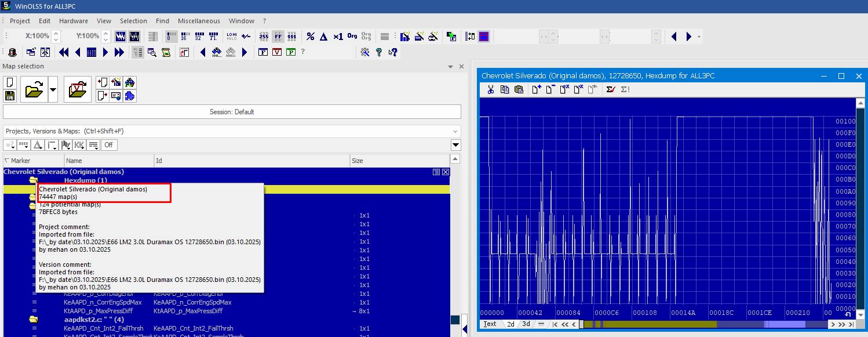Viewport: 868px width, 337px height.
Task: Sort by the Size column header
Action: click(x=399, y=161)
